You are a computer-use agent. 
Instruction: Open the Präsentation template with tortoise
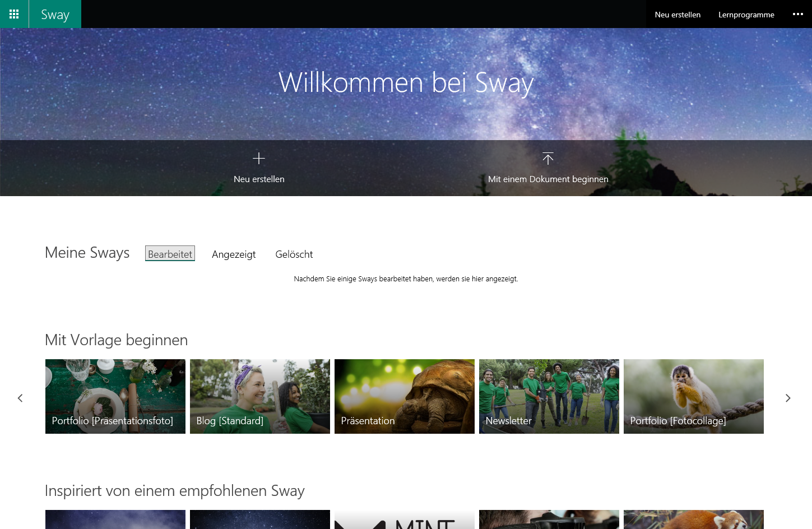(x=405, y=396)
